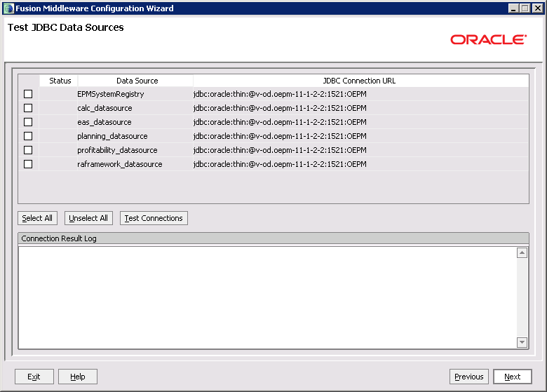This screenshot has width=547, height=392.
Task: Open the Help button
Action: point(77,377)
